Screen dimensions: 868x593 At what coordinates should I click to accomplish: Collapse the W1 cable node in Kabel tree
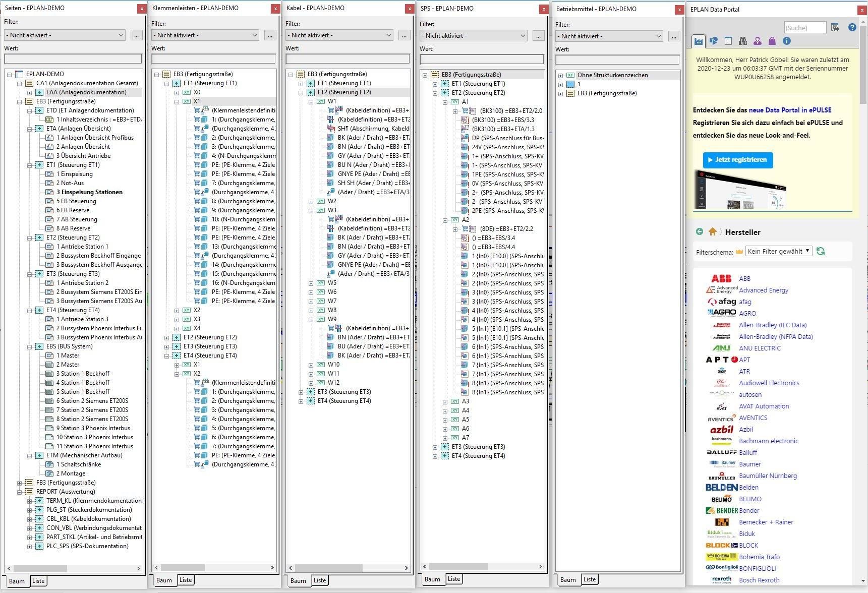(x=311, y=101)
